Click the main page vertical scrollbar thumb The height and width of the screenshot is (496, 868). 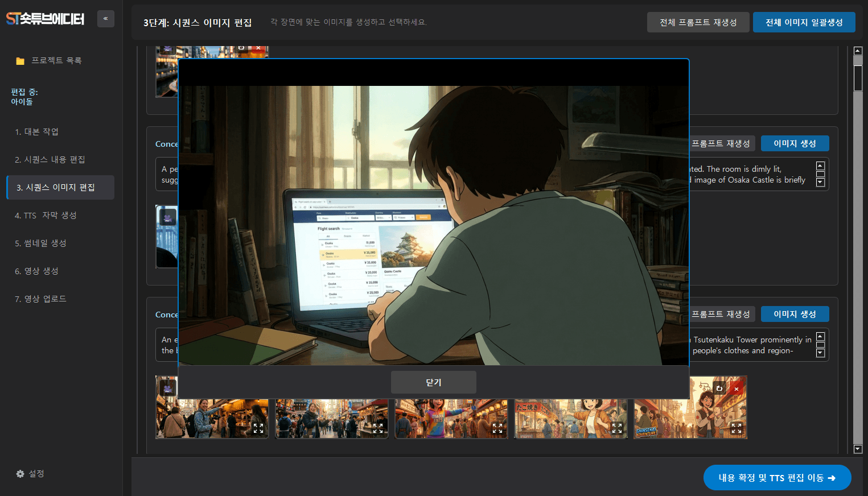pyautogui.click(x=858, y=78)
